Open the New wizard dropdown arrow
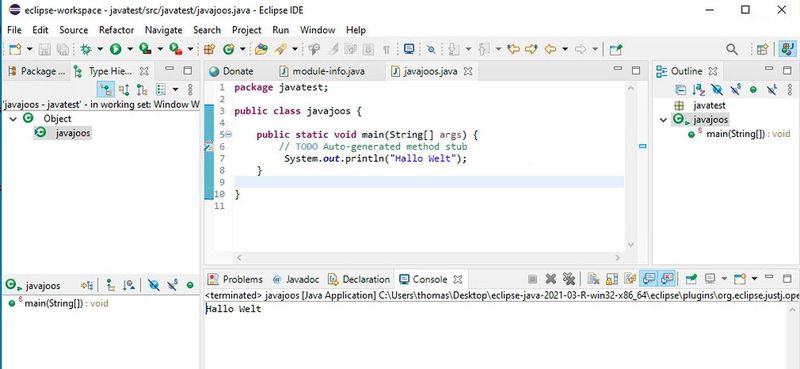Image resolution: width=800 pixels, height=369 pixels. coord(29,49)
